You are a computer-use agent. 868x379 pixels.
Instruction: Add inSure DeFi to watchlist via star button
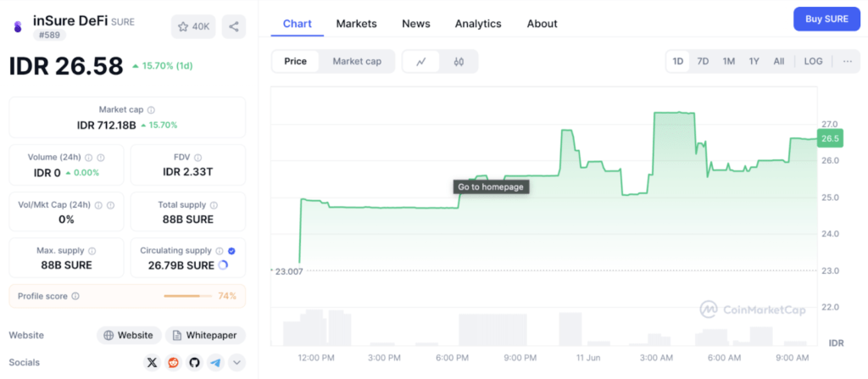click(192, 26)
